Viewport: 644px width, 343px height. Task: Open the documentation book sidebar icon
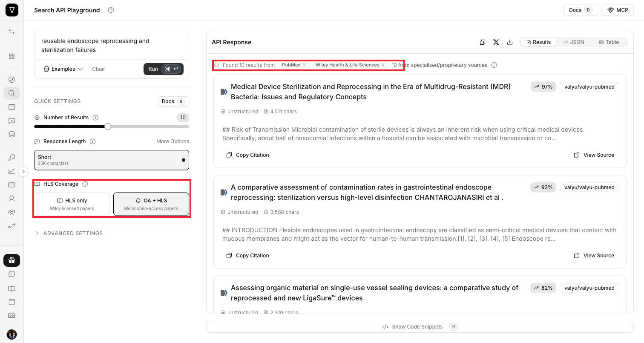tap(12, 288)
